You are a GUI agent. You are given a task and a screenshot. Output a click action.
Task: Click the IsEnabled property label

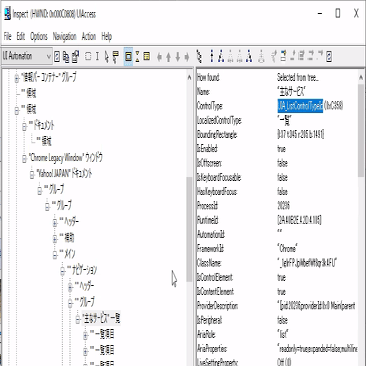point(207,149)
